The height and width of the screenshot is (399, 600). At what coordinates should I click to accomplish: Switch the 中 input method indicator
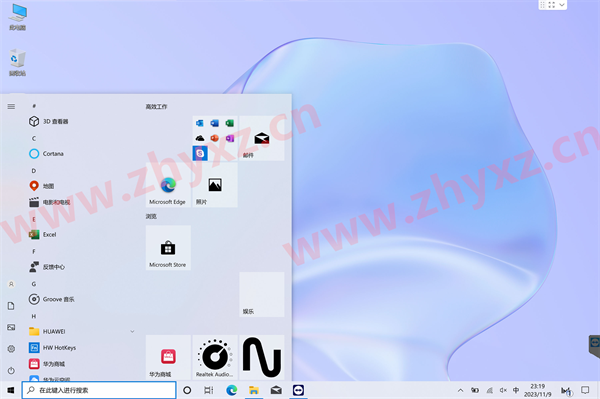(x=516, y=390)
